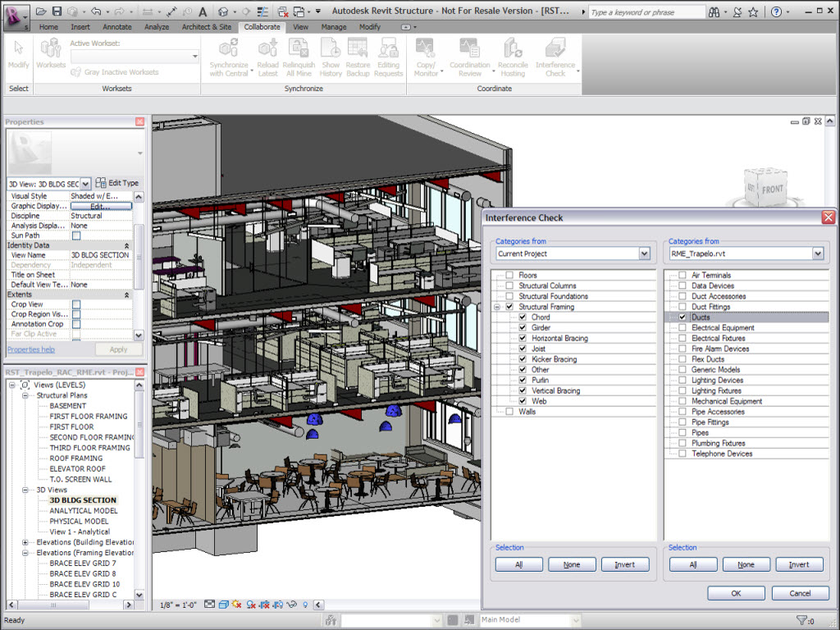
Task: Click the Save disk icon
Action: (x=57, y=11)
